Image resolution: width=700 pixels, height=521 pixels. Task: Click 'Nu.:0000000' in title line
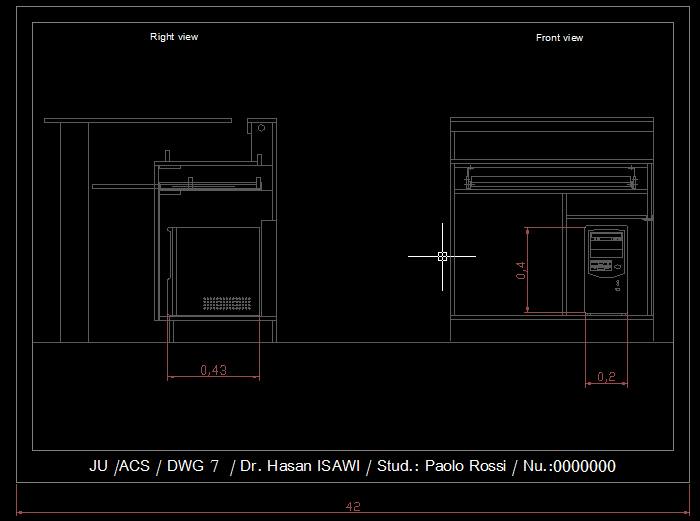tap(569, 466)
